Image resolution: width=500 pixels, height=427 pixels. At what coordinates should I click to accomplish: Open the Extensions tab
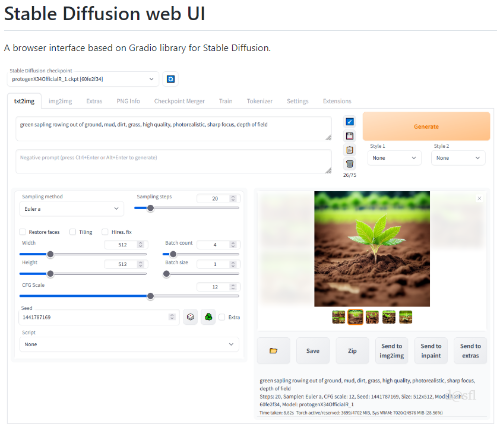click(x=337, y=101)
